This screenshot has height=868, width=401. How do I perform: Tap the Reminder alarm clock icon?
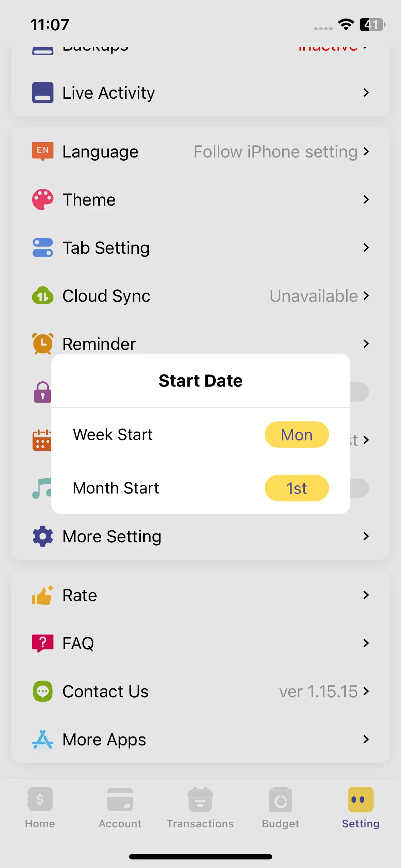43,343
